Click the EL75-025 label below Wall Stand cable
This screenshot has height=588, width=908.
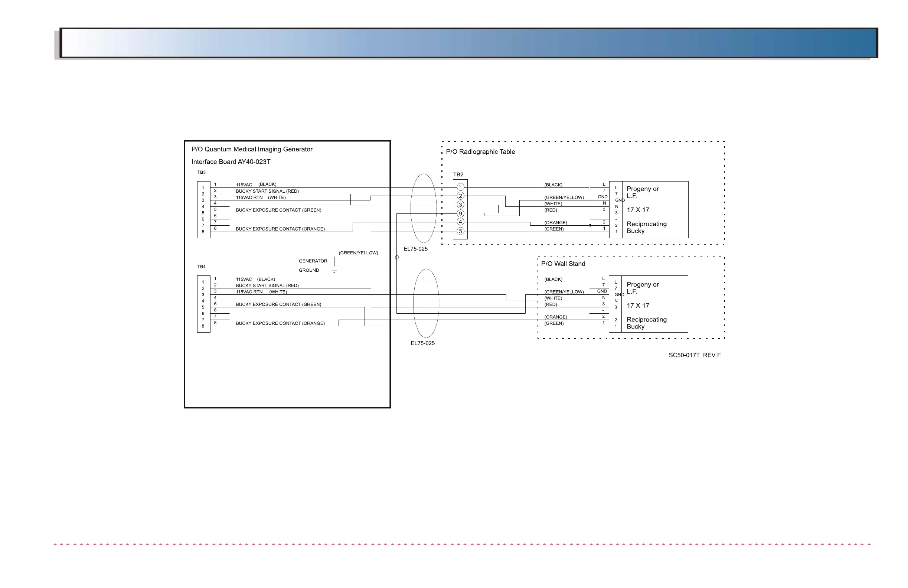pyautogui.click(x=422, y=343)
